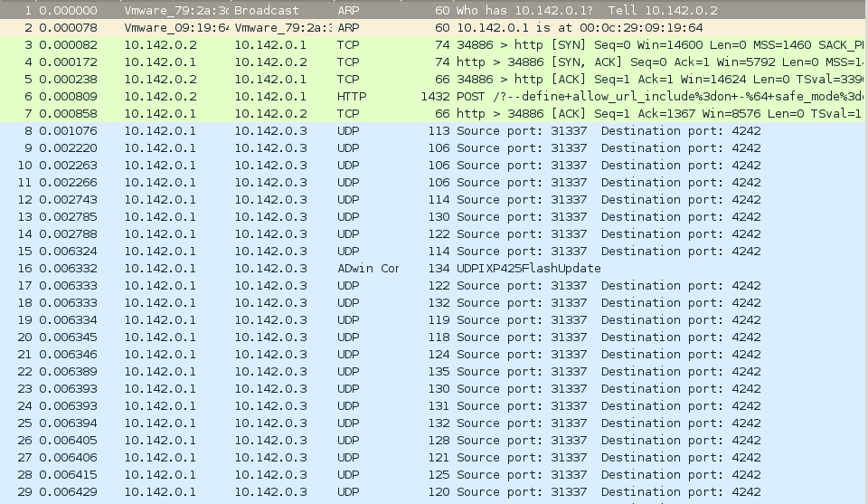
Task: Select packet 10 at time 0.002263
Action: (434, 165)
